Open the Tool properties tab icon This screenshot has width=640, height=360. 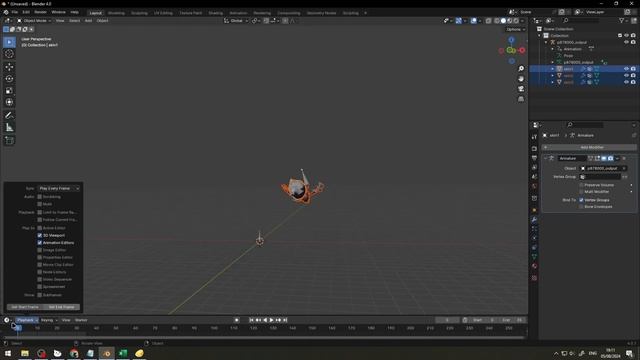534,137
